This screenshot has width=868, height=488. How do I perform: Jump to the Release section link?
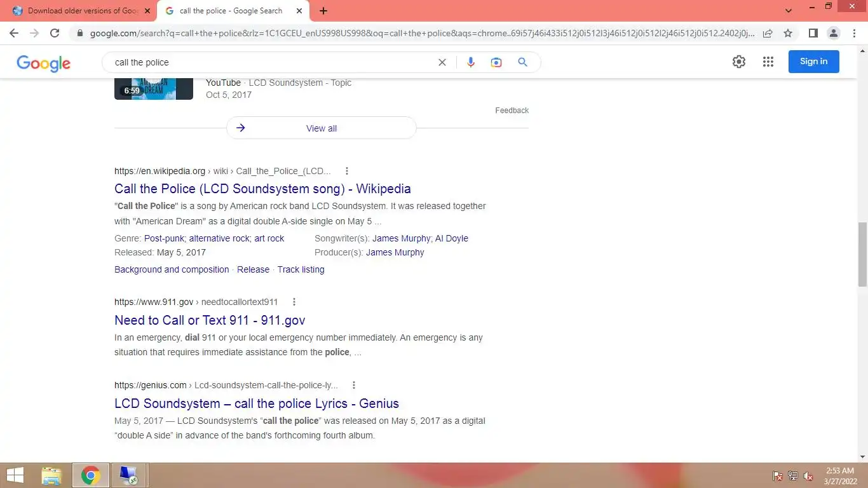click(x=253, y=269)
